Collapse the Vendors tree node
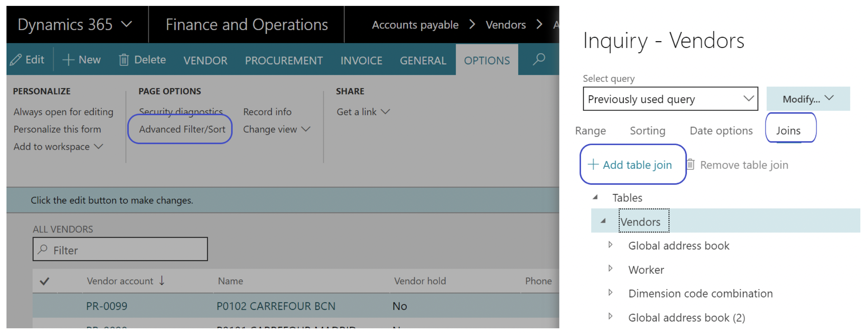This screenshot has height=333, width=868. [604, 221]
